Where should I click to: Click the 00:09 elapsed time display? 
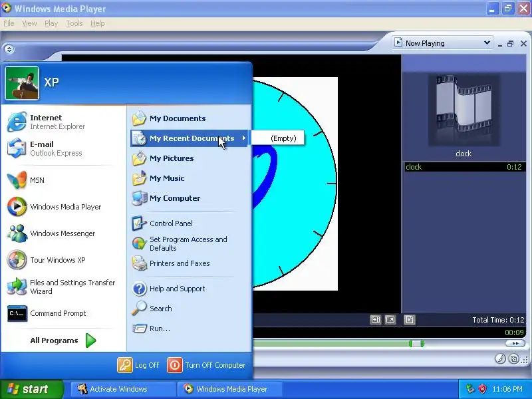[x=514, y=332]
